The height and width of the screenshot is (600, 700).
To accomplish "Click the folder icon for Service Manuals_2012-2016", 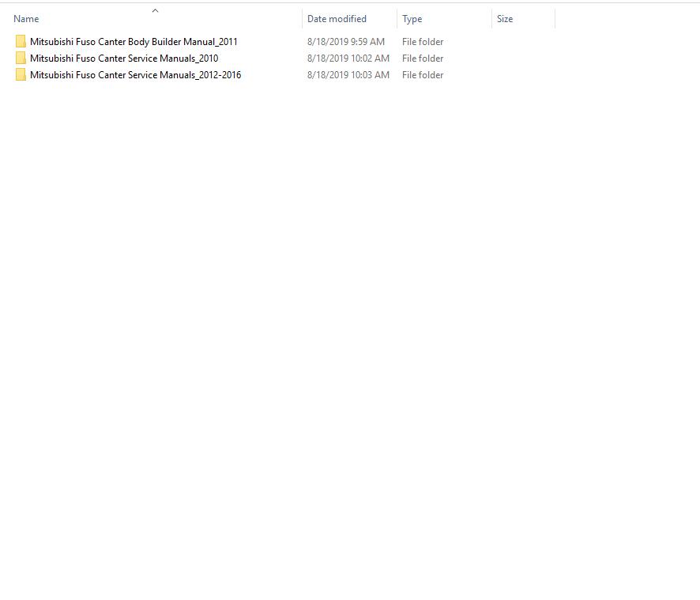I will pyautogui.click(x=21, y=74).
